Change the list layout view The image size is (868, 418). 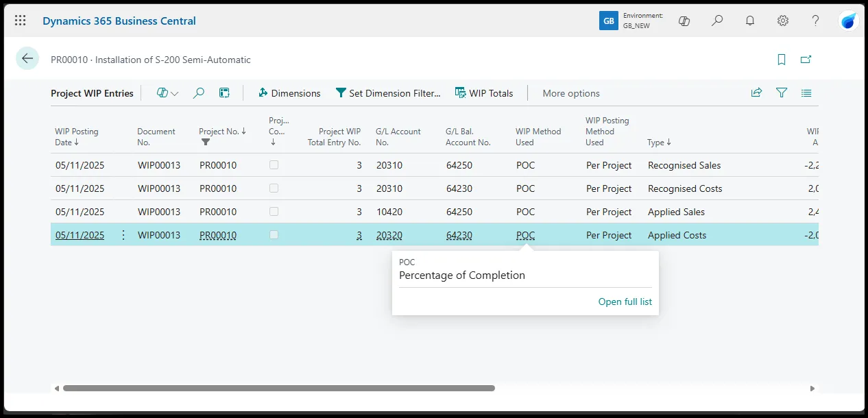[806, 93]
